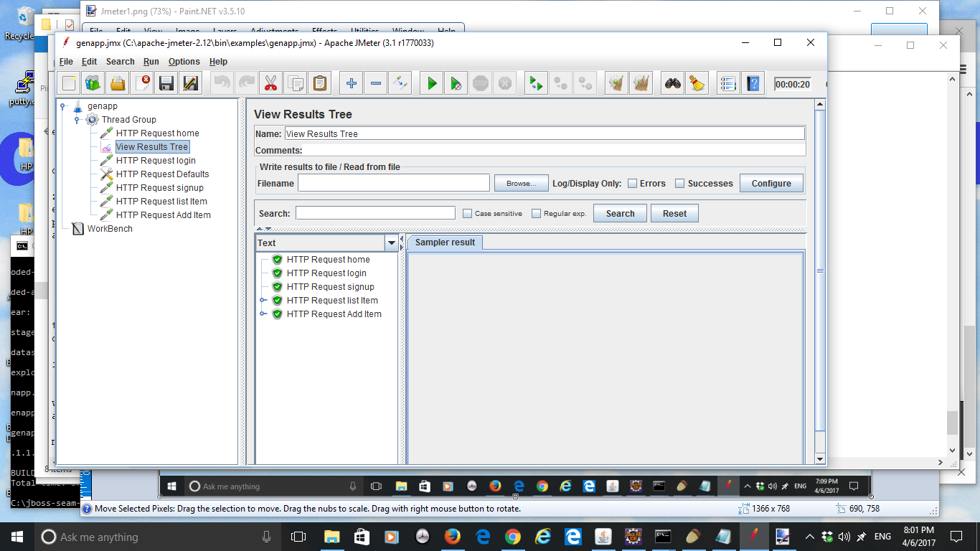Click the Clear All results icon
Viewport: 980px width, 551px height.
pos(641,83)
